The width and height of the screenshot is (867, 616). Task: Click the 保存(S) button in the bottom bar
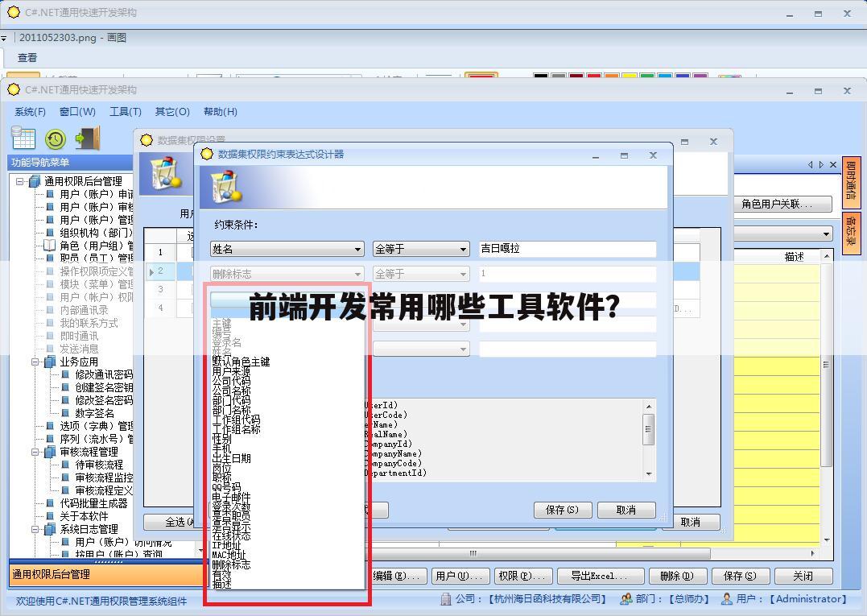pyautogui.click(x=740, y=577)
